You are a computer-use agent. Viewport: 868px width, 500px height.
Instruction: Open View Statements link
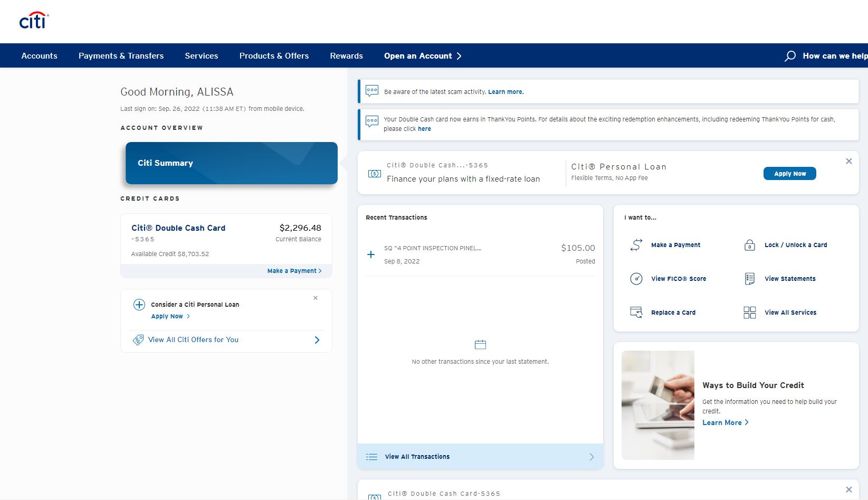click(790, 279)
